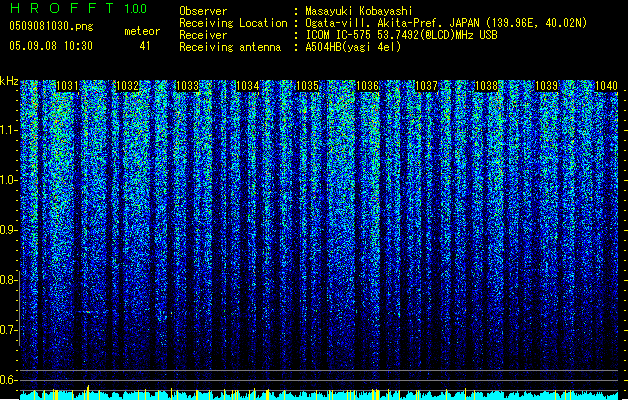Click the 0.9 kHz axis label
Viewport: 629px width, 400px height.
point(9,230)
